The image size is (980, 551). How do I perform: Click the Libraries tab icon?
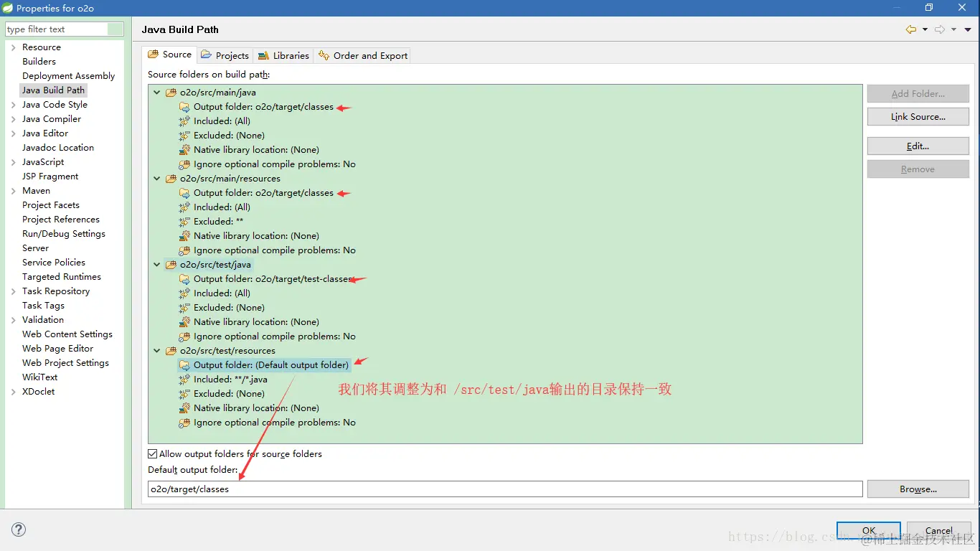263,55
